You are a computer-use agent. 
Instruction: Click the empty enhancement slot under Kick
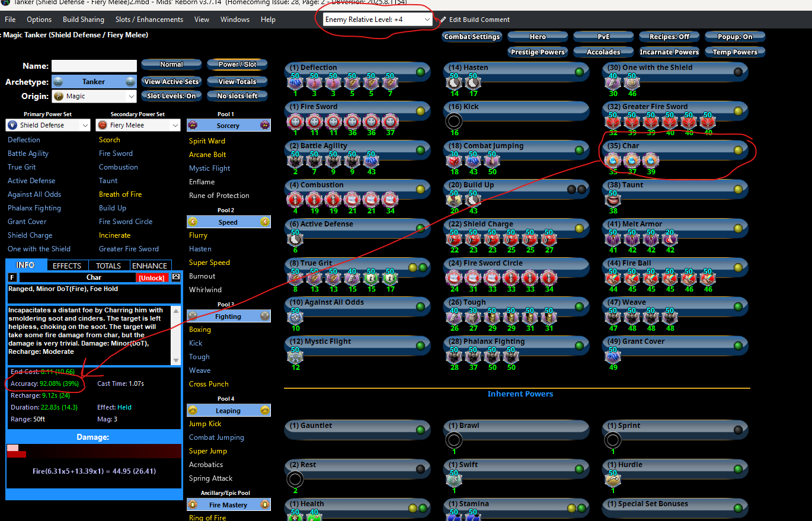(453, 122)
